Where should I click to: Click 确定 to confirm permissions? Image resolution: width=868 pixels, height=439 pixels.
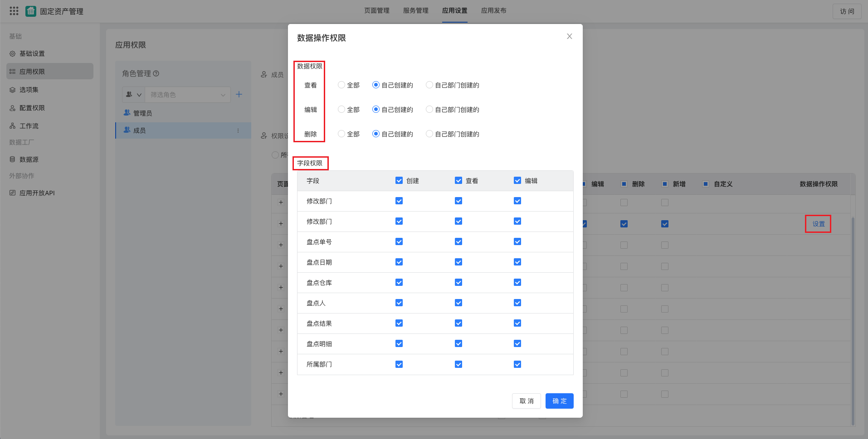pos(559,400)
